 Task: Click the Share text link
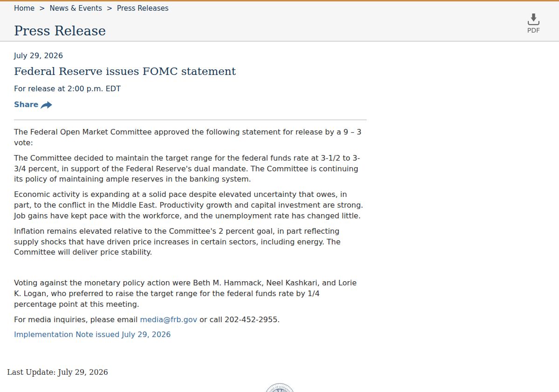pyautogui.click(x=26, y=104)
